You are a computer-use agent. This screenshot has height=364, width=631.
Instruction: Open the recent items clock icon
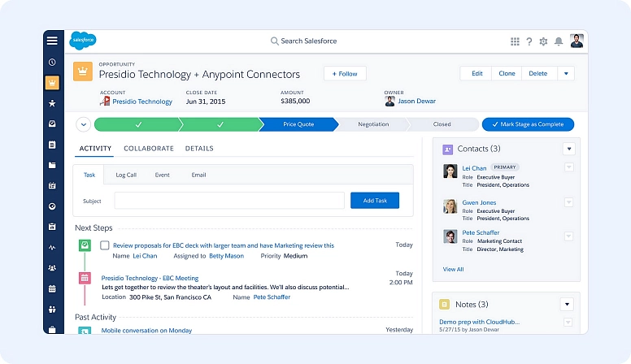pyautogui.click(x=52, y=62)
